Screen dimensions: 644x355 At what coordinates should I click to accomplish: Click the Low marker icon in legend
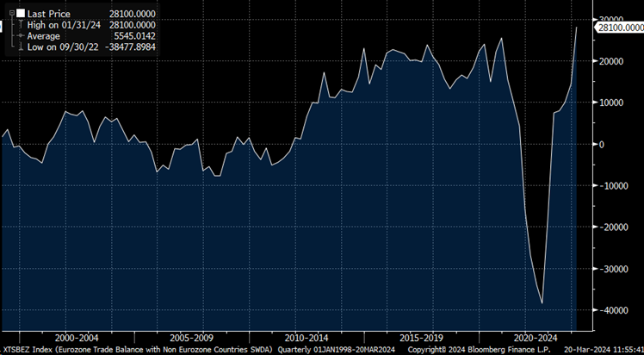click(21, 47)
